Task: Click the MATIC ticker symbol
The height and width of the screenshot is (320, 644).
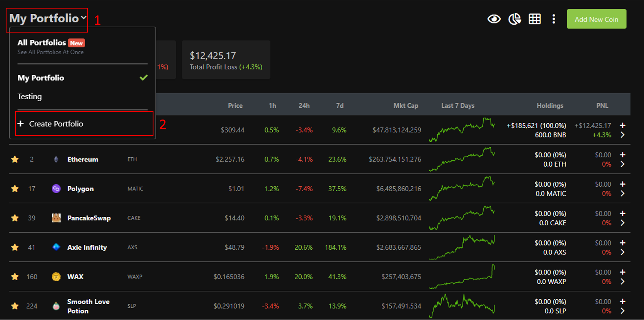Action: coord(136,189)
